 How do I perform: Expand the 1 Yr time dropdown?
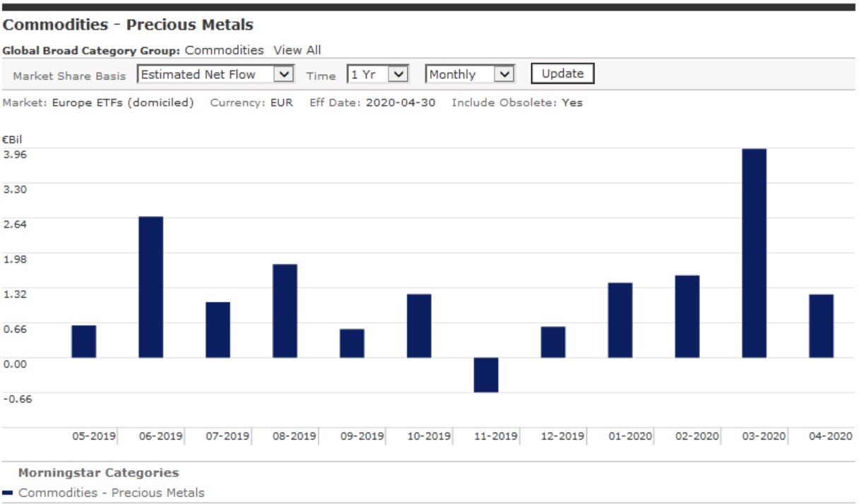point(377,74)
